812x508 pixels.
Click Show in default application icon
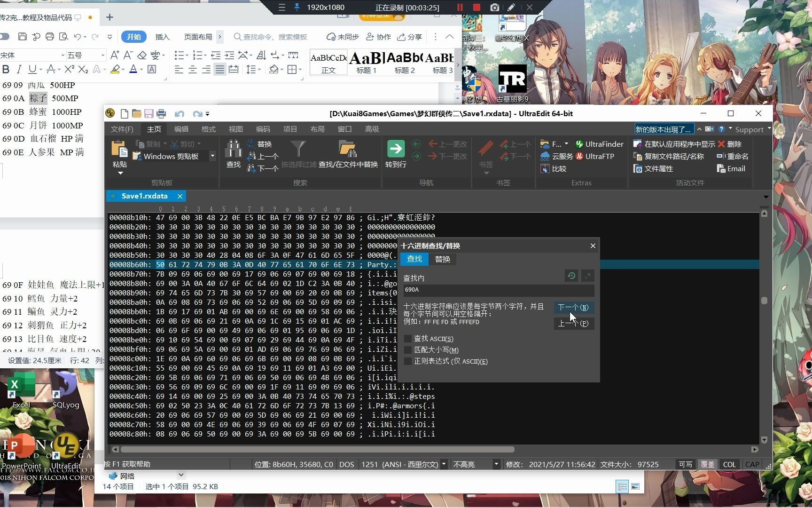pyautogui.click(x=638, y=144)
